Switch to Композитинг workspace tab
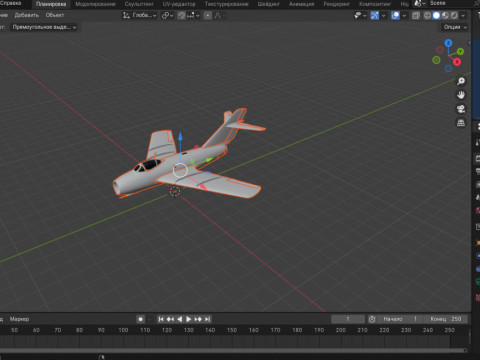The image size is (480, 360). [375, 4]
